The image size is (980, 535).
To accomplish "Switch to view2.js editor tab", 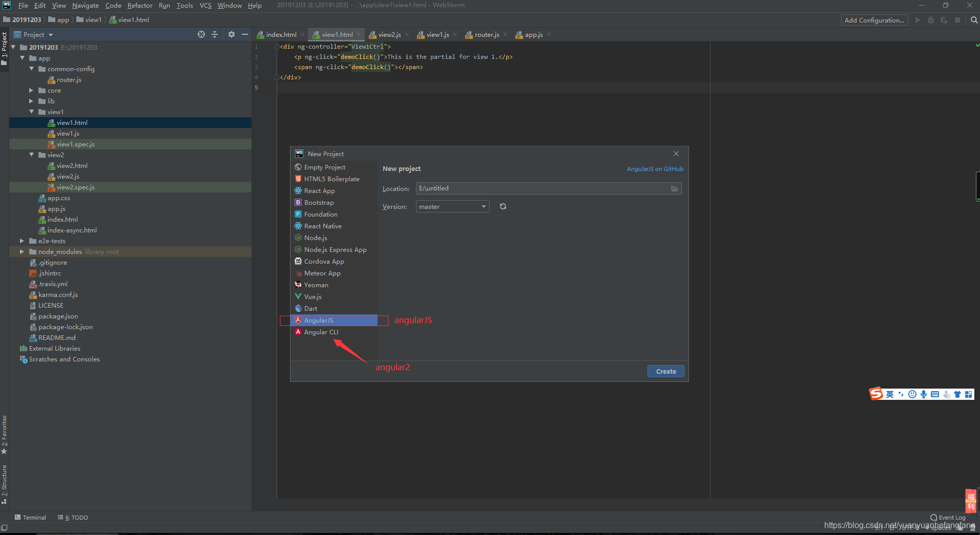I will tap(389, 34).
